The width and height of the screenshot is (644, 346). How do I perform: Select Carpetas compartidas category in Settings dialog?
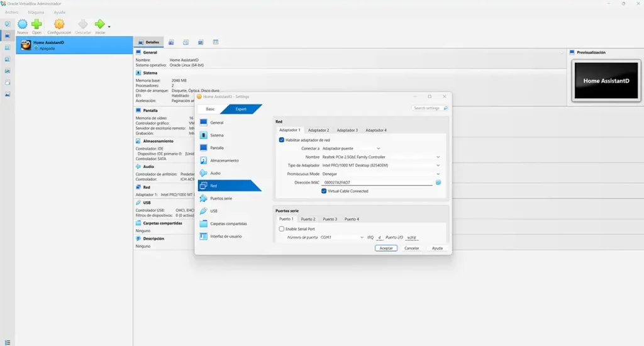click(229, 224)
